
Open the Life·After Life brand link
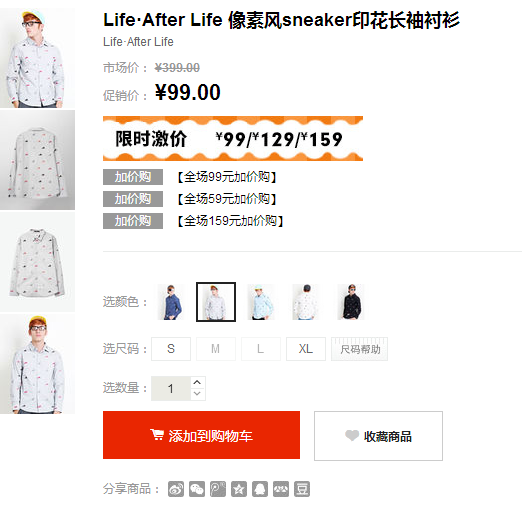pyautogui.click(x=138, y=42)
